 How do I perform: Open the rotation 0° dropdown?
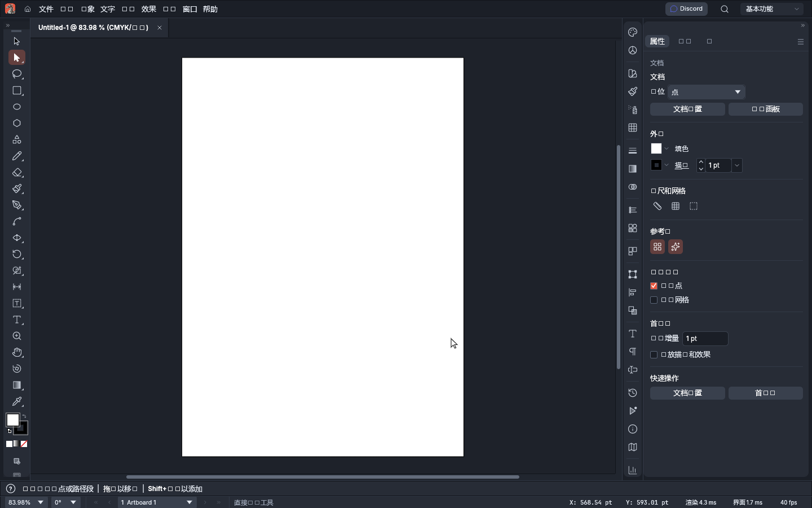(x=66, y=502)
